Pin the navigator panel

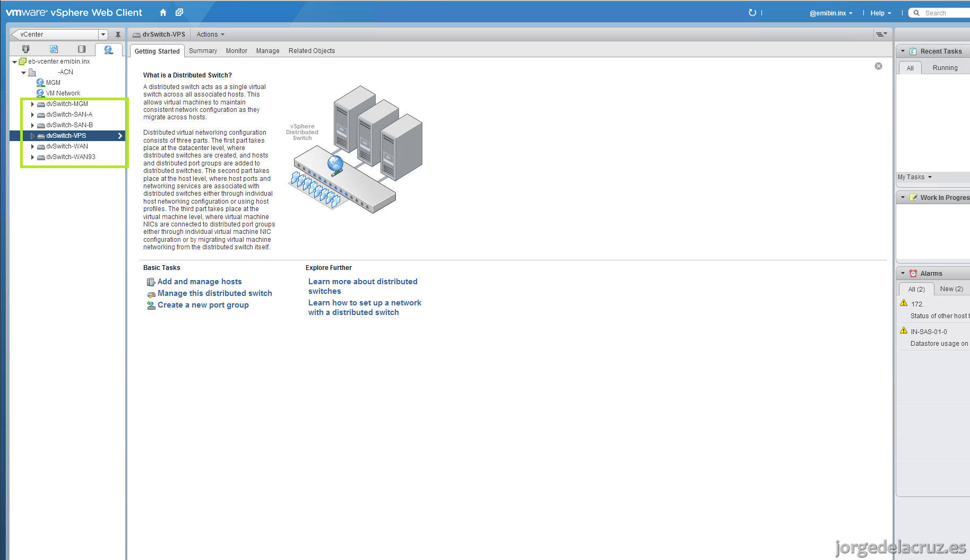tap(118, 34)
